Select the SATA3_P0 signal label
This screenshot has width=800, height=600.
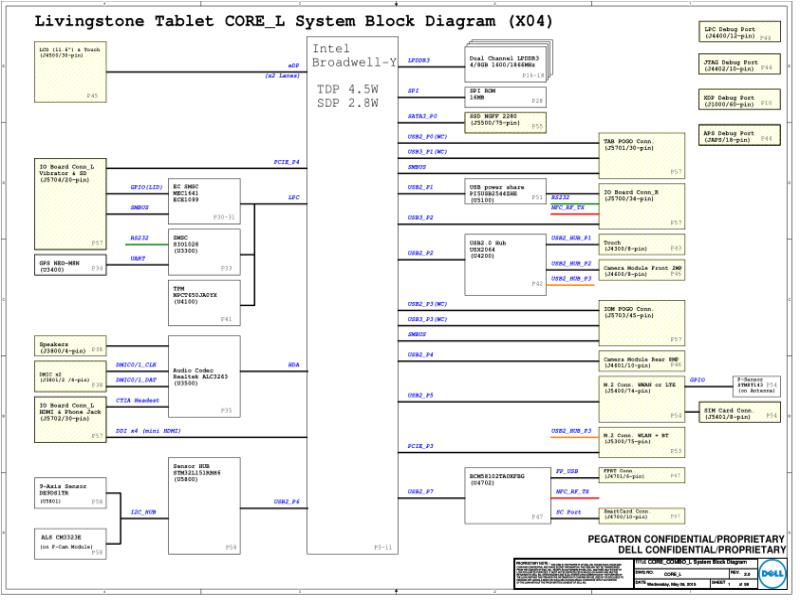[x=422, y=116]
